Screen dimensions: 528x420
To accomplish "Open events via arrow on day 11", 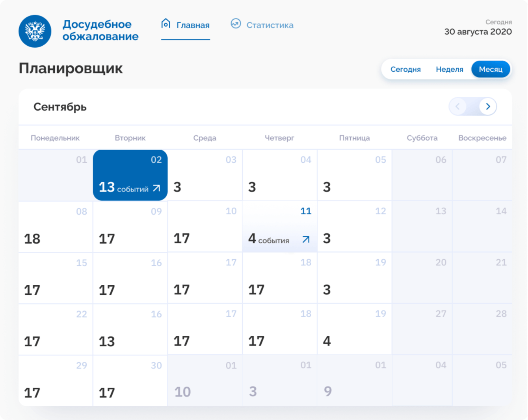I will pyautogui.click(x=306, y=240).
